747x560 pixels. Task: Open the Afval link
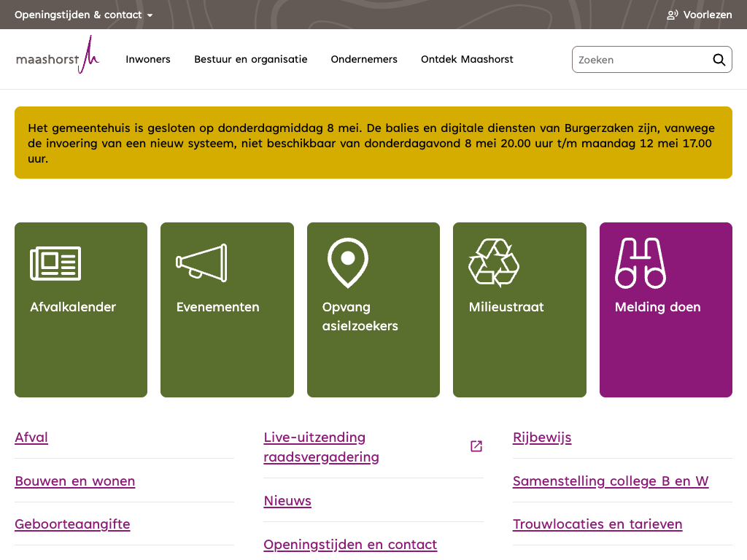[31, 437]
